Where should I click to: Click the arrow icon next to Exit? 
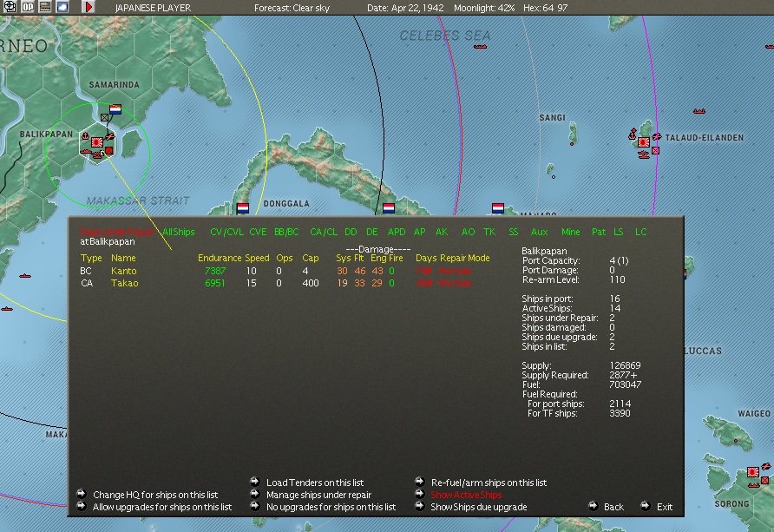pyautogui.click(x=646, y=506)
